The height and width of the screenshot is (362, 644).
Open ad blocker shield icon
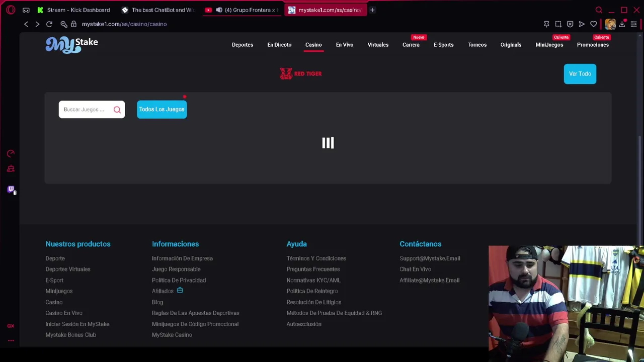click(x=570, y=24)
